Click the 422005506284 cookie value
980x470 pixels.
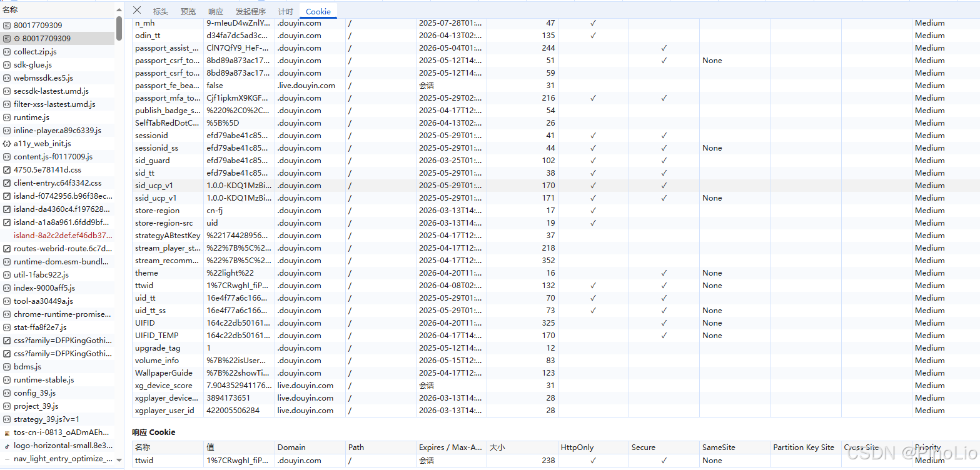tap(233, 411)
